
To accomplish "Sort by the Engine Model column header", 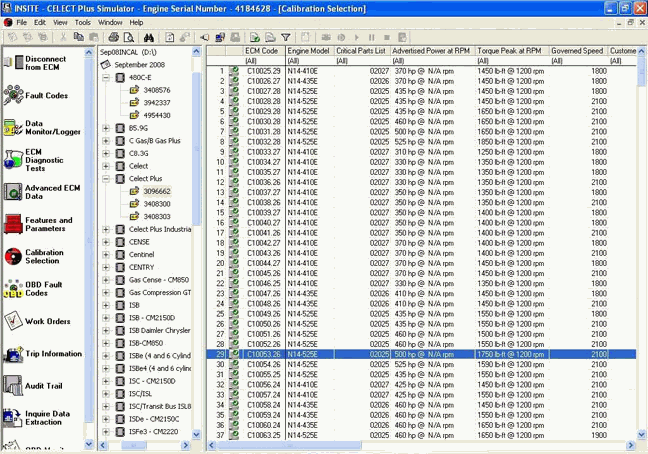I will (x=309, y=51).
